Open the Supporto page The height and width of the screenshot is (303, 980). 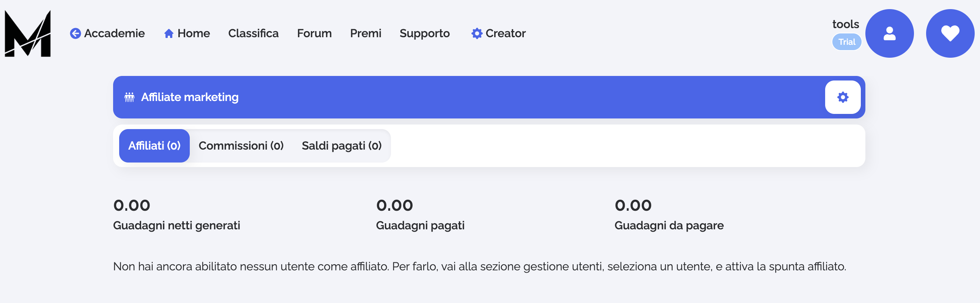click(x=424, y=33)
